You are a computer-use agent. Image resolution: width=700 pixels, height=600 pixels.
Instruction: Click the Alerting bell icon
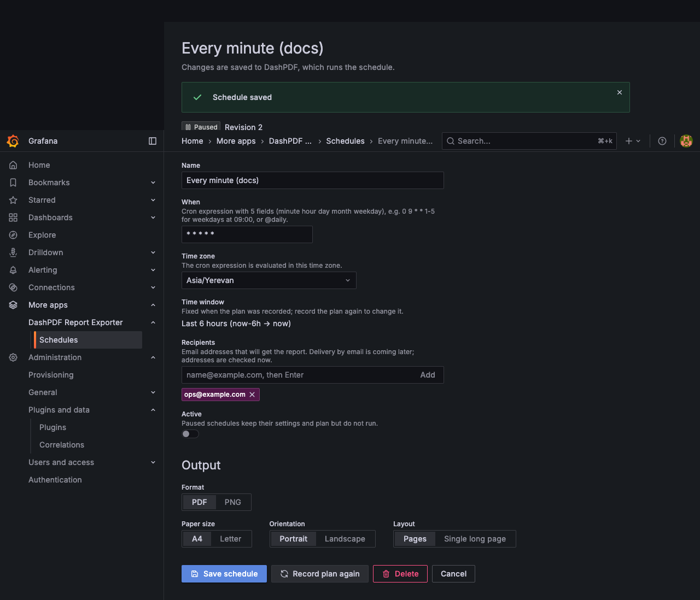point(13,270)
